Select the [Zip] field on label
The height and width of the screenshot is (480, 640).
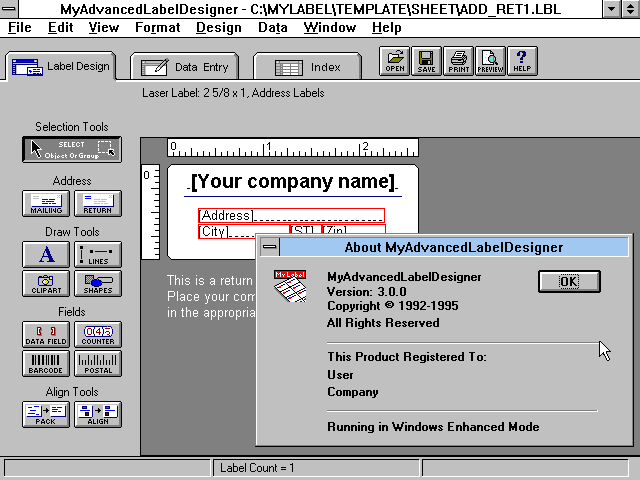click(x=353, y=231)
